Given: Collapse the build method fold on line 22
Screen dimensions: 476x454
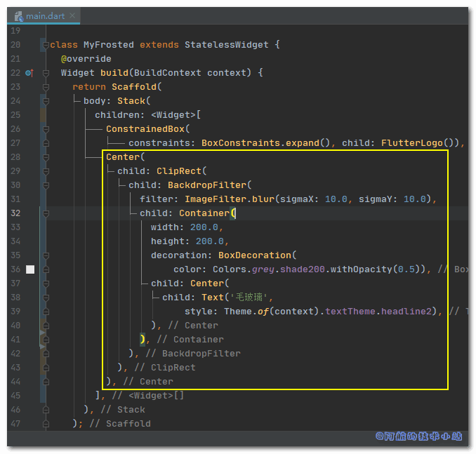Looking at the screenshot, I should 44,73.
